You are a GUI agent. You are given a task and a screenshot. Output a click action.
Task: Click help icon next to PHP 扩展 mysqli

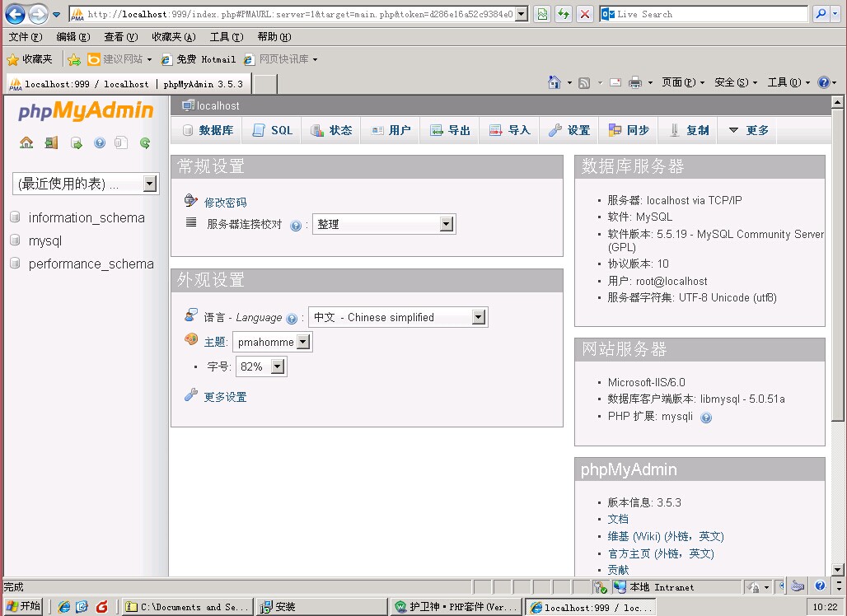[x=706, y=418]
